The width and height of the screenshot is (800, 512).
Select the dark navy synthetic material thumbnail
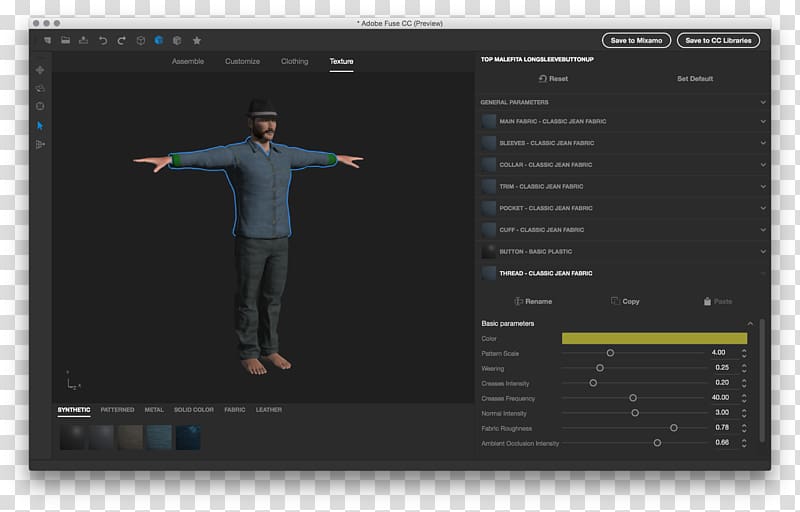click(188, 438)
